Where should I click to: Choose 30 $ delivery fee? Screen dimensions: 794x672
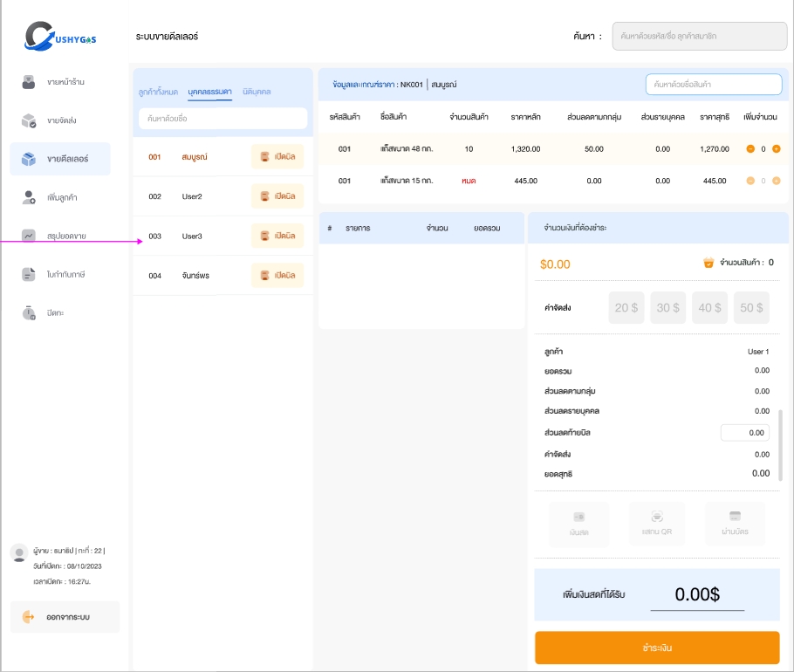[x=667, y=307]
